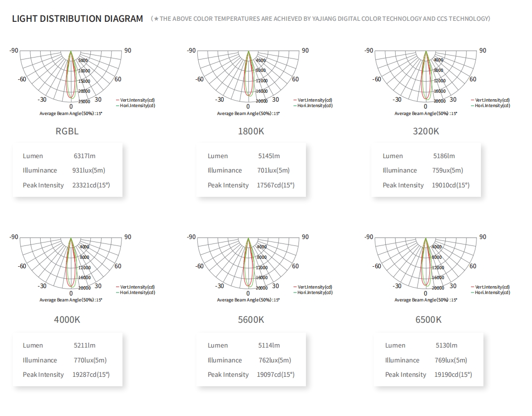Click the 4000K color temperature label
This screenshot has width=532, height=416.
point(67,320)
